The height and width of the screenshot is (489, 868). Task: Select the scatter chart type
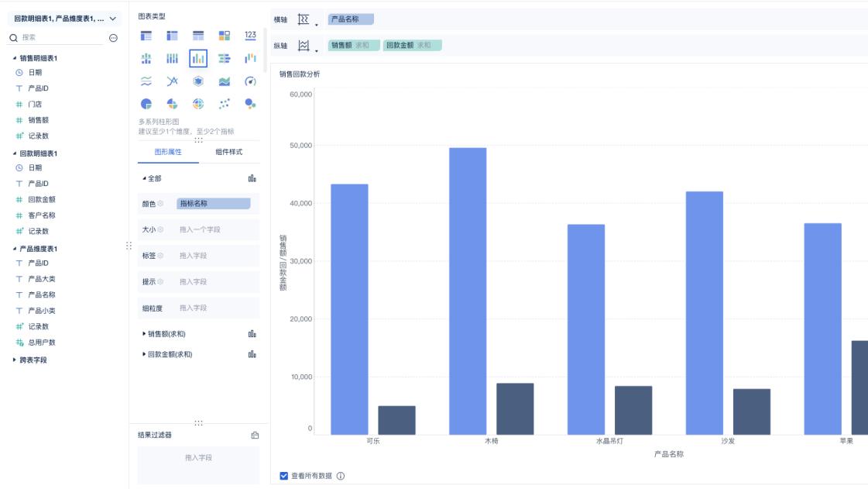click(x=225, y=103)
